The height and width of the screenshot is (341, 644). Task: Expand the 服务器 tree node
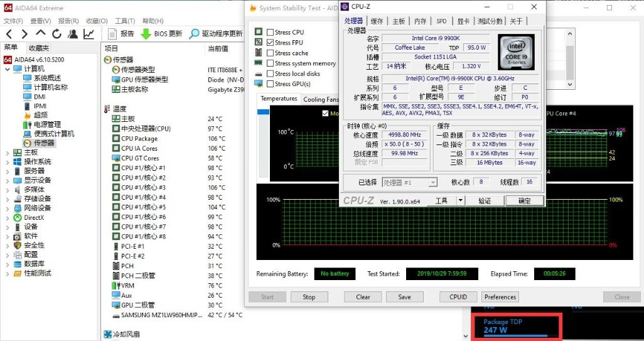8,171
